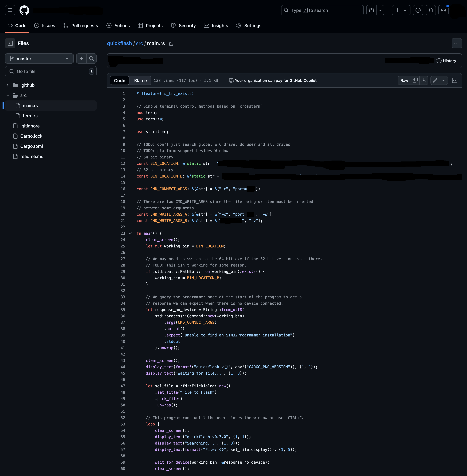Open your pull requests from header icon
Viewport: 467px width, 476px height.
[431, 10]
